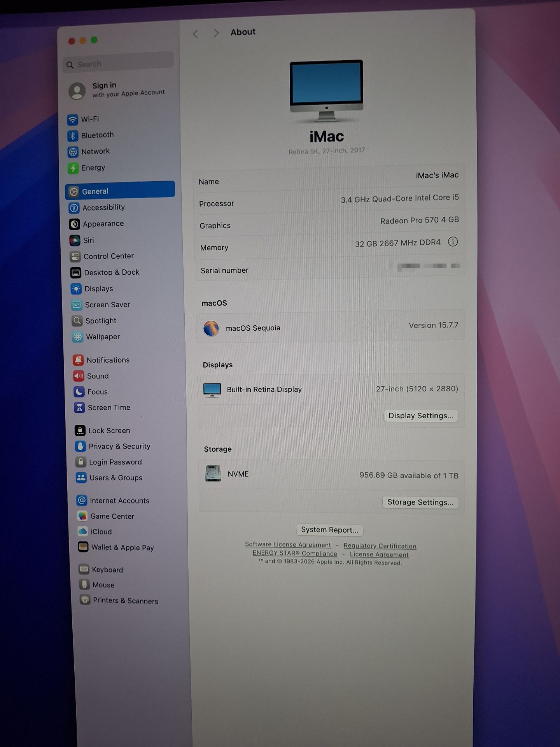Select General in the sidebar

[x=120, y=191]
